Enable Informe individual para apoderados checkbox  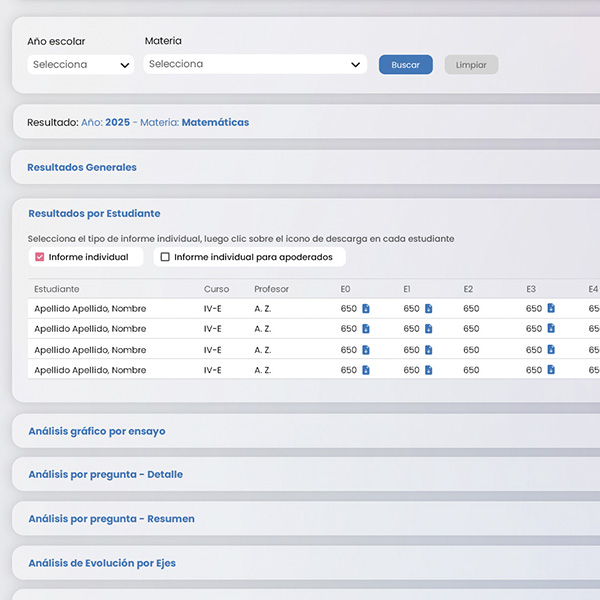166,257
